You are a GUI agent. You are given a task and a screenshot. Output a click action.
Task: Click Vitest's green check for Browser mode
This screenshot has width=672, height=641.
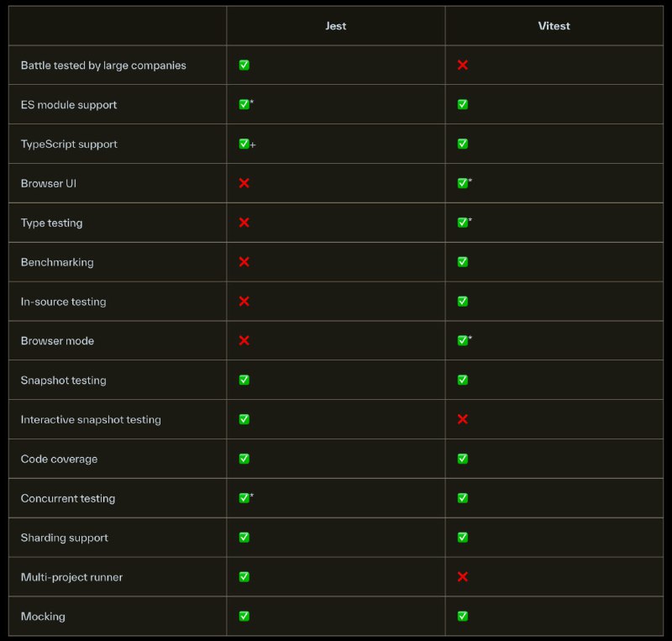tap(462, 340)
